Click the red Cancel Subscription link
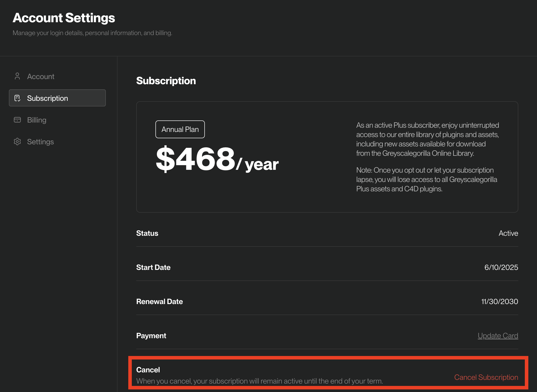The height and width of the screenshot is (392, 537). pyautogui.click(x=486, y=377)
